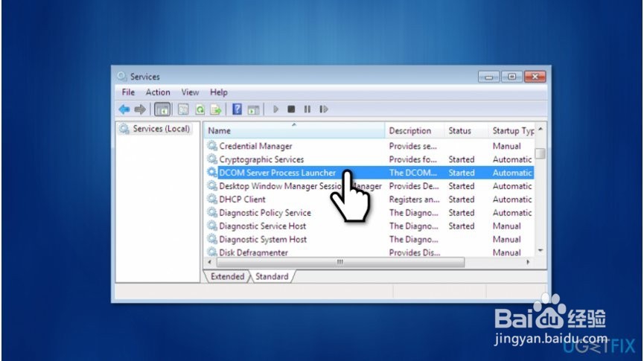This screenshot has height=361, width=644.
Task: Select Cryptographic Services row
Action: click(369, 159)
